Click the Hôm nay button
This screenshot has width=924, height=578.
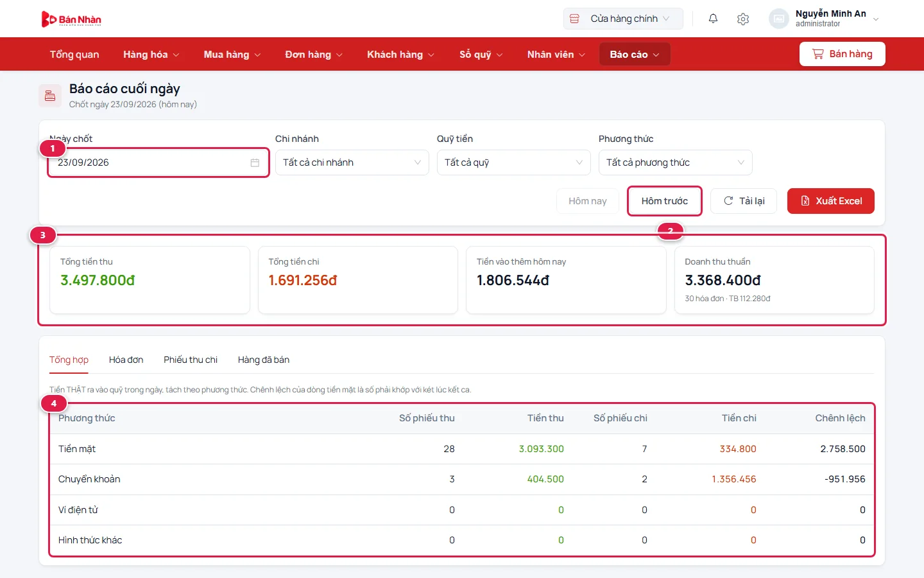click(588, 201)
